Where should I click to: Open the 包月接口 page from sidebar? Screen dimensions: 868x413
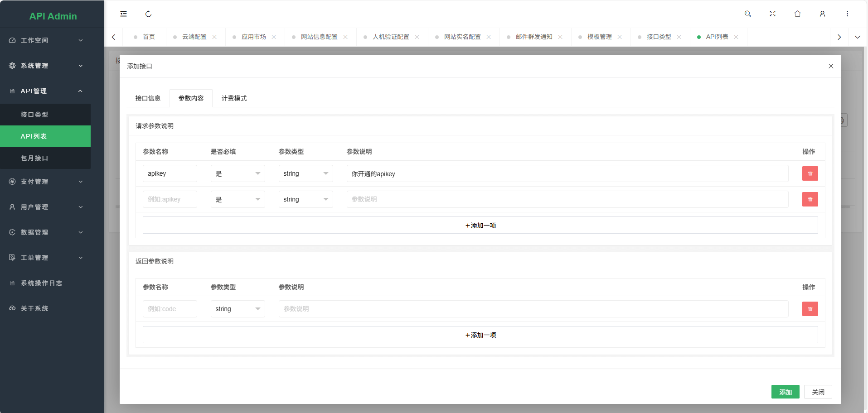[45, 158]
